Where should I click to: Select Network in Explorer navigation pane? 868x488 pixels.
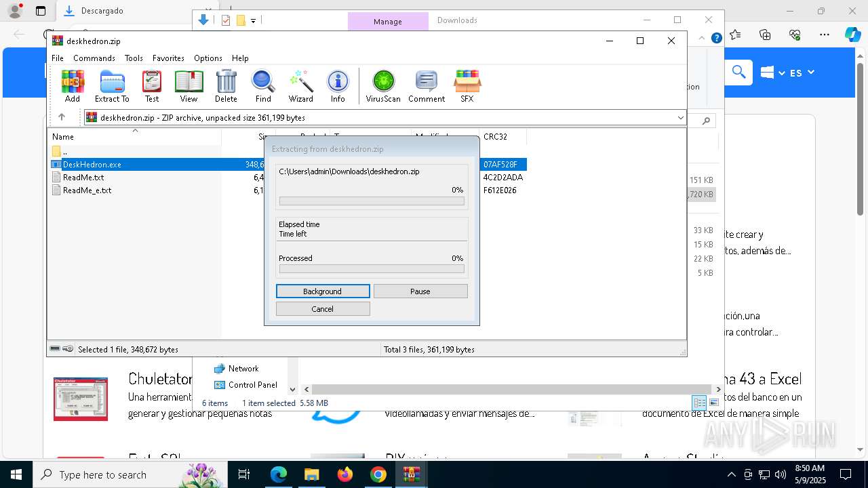(x=243, y=369)
